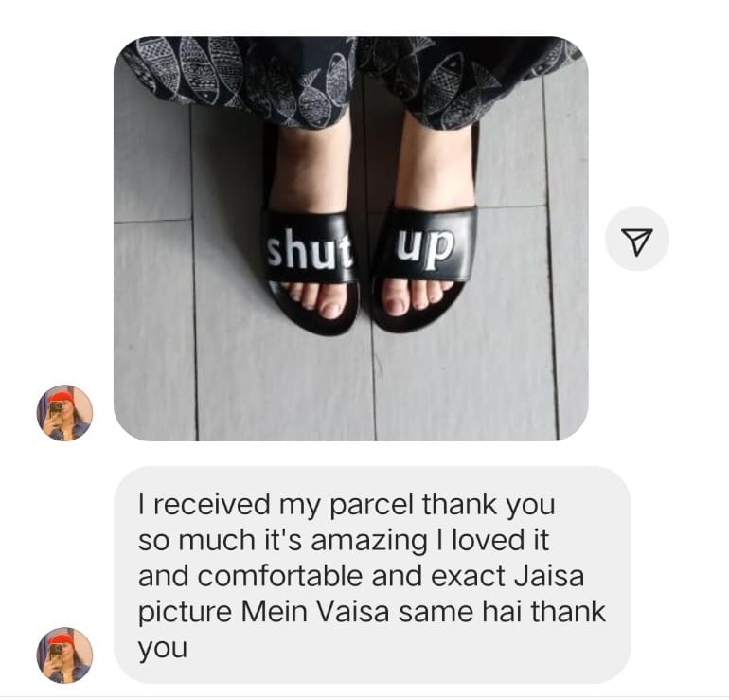Open the sender's avatar next to the photo

point(64,413)
